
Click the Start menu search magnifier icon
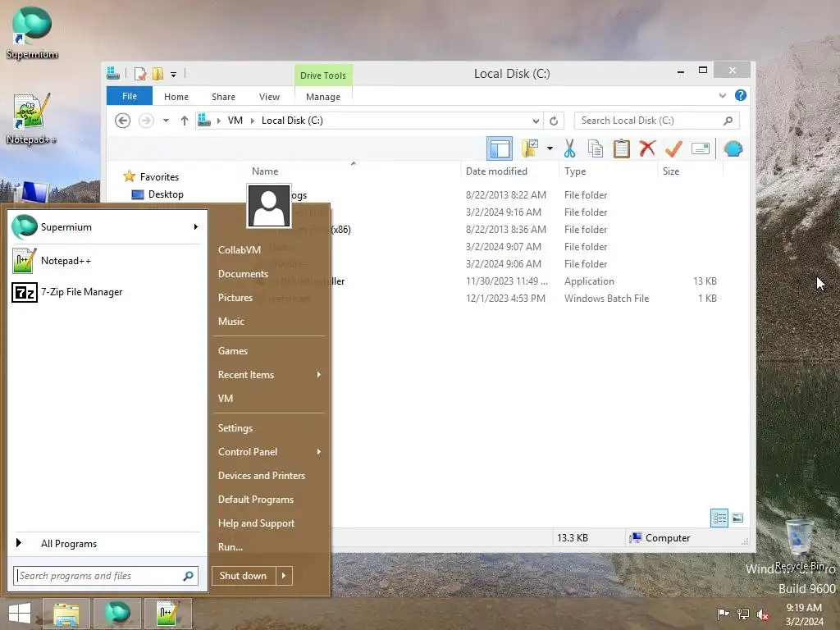[188, 576]
